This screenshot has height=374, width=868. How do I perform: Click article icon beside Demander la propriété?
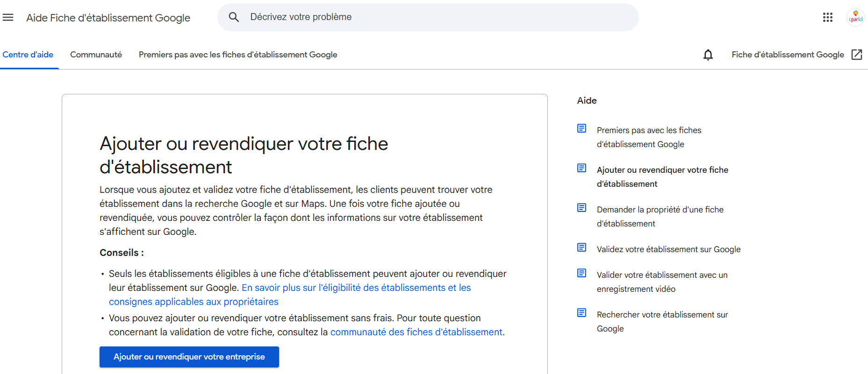(581, 208)
